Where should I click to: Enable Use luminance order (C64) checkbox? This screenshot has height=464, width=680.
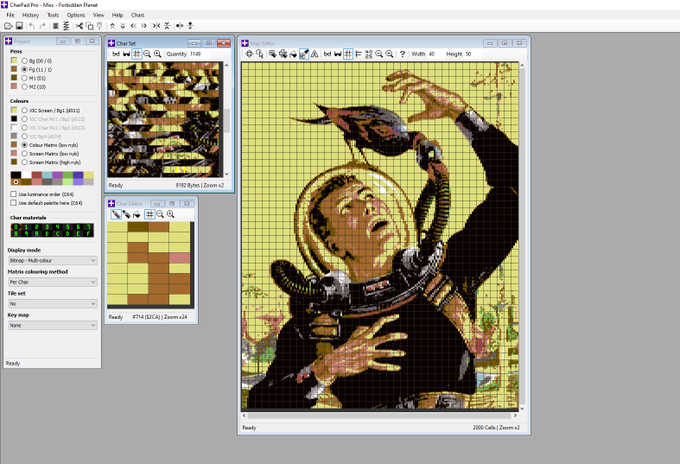13,194
